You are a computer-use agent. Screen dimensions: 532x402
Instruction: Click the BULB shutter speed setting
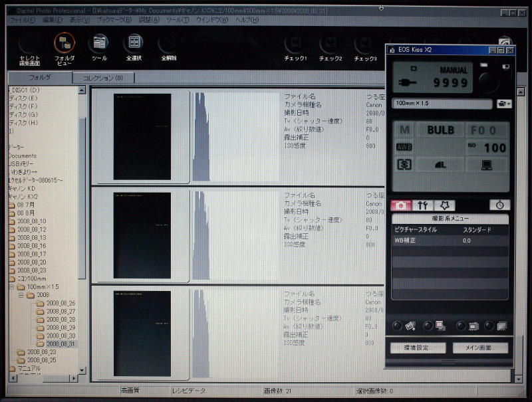(x=440, y=130)
